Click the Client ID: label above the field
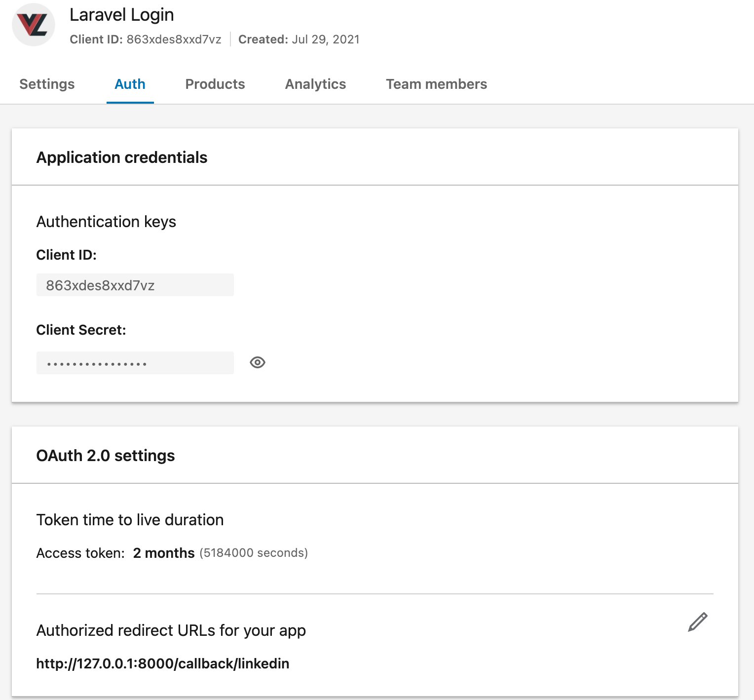 tap(67, 255)
